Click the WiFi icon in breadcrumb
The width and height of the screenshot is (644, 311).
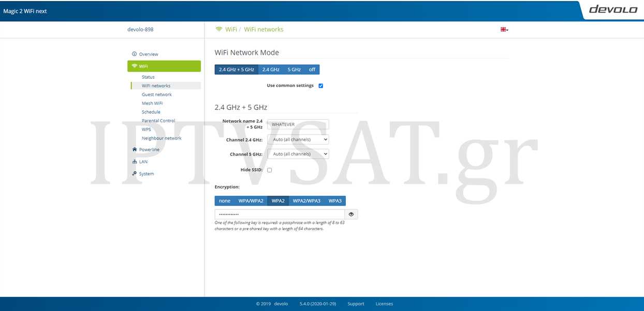point(219,30)
